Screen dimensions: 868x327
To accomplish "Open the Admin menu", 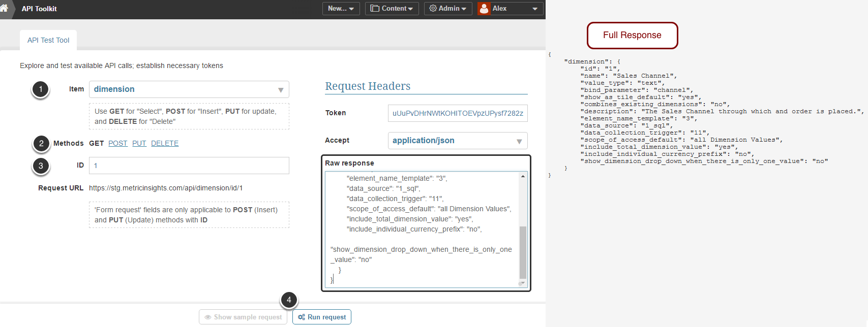I will 448,9.
